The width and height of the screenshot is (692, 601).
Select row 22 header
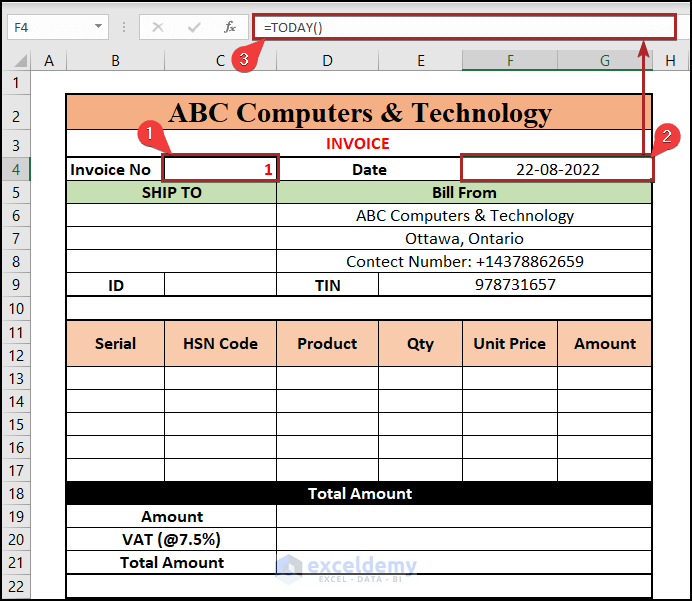[16, 586]
